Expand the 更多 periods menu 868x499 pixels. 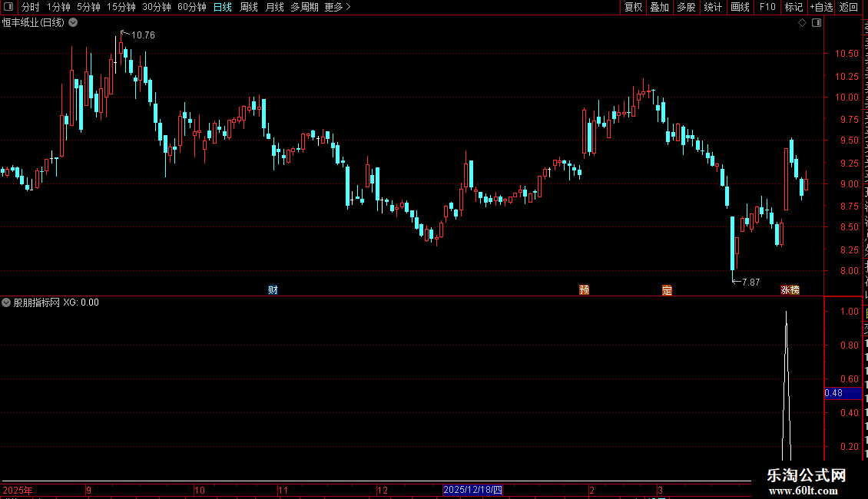(337, 7)
